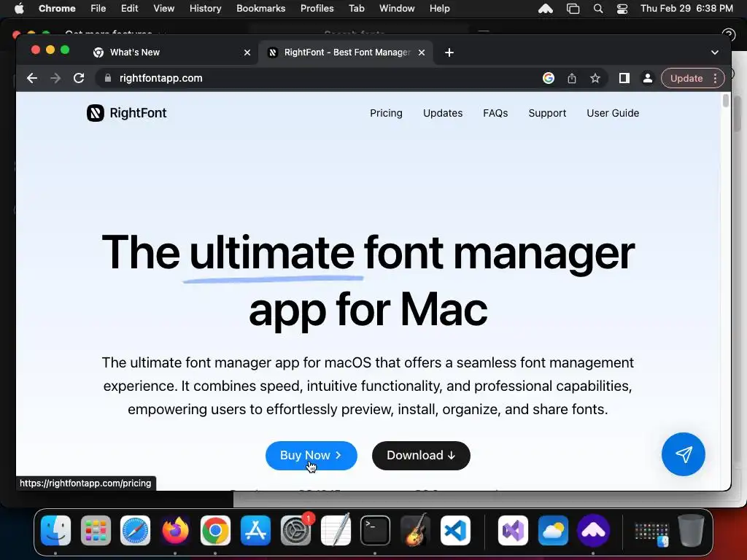Viewport: 747px width, 560px height.
Task: Open the File menu
Action: click(98, 9)
